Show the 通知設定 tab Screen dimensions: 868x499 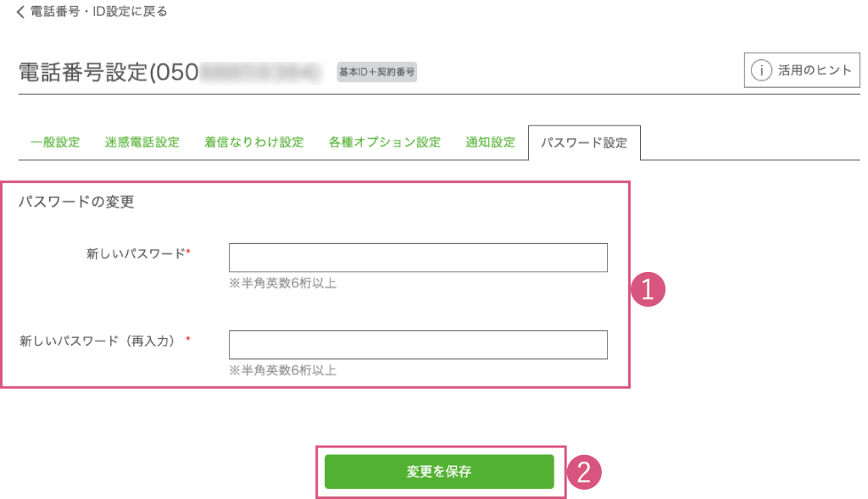pos(490,142)
